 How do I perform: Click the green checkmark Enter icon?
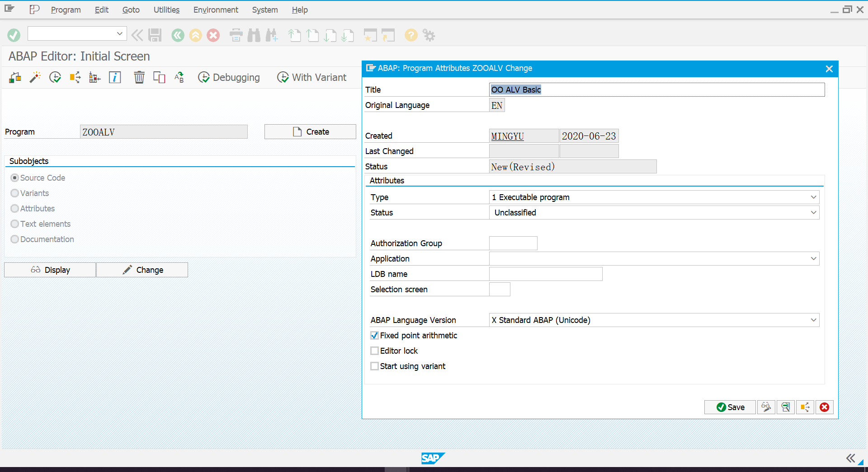pos(14,35)
